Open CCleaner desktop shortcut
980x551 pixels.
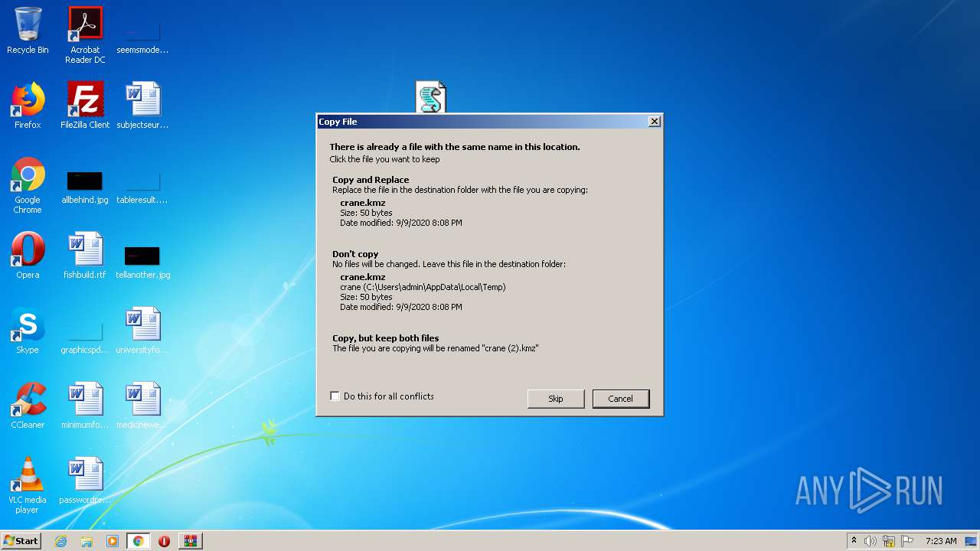point(28,406)
